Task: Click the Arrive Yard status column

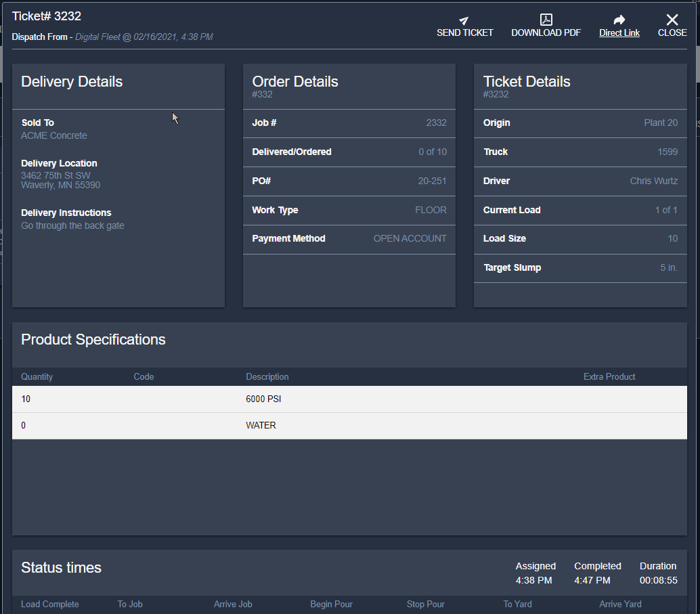Action: pos(620,605)
